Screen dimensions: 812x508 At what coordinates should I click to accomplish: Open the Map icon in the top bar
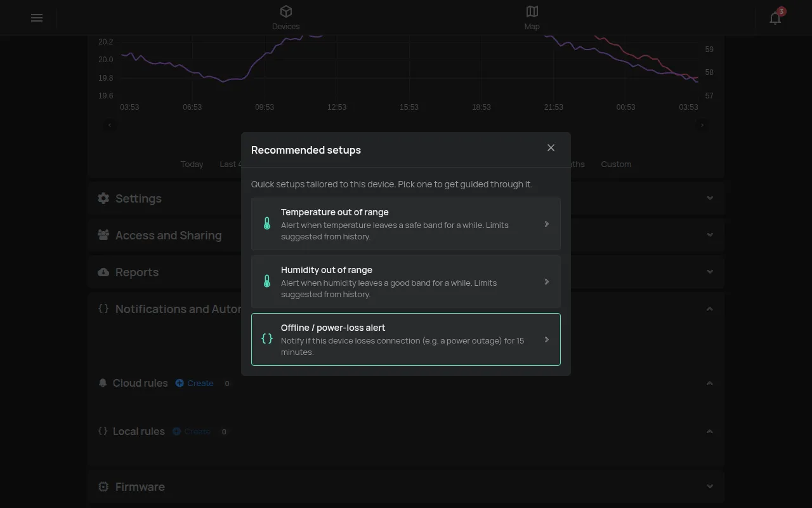pos(532,11)
